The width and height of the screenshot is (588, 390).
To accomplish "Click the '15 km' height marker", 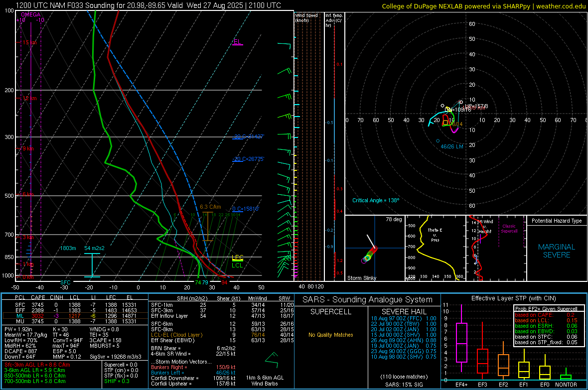I will click(x=29, y=42).
